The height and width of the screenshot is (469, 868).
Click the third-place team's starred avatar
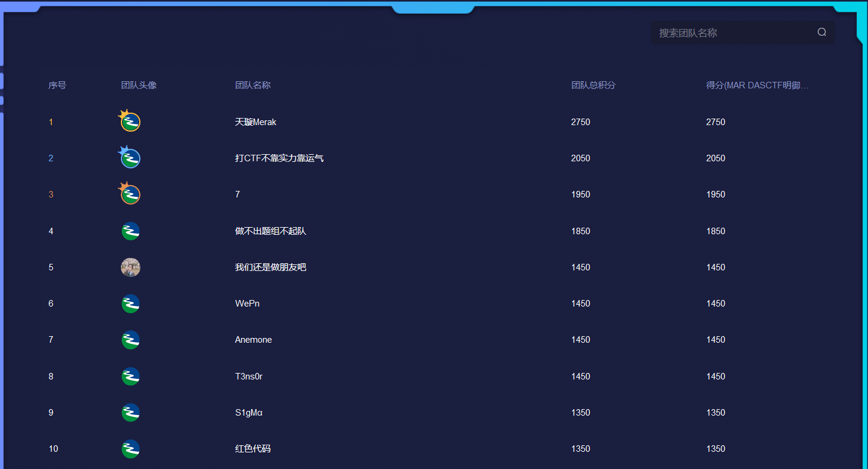pos(130,194)
